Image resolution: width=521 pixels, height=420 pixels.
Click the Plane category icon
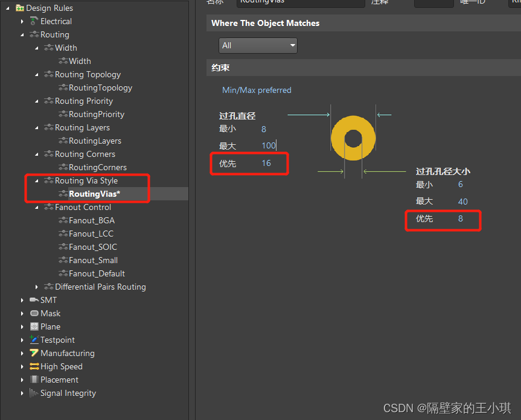coord(34,326)
